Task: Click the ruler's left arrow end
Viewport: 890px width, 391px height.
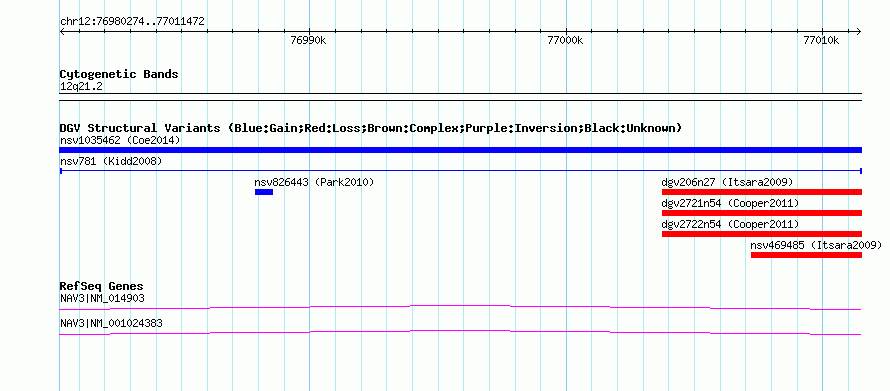Action: coord(62,31)
